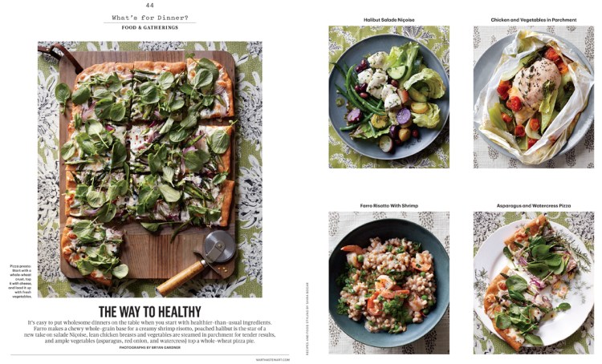Select the Chicken and Vegetables in Parchment image
Image resolution: width=602 pixels, height=364 pixels.
click(534, 97)
